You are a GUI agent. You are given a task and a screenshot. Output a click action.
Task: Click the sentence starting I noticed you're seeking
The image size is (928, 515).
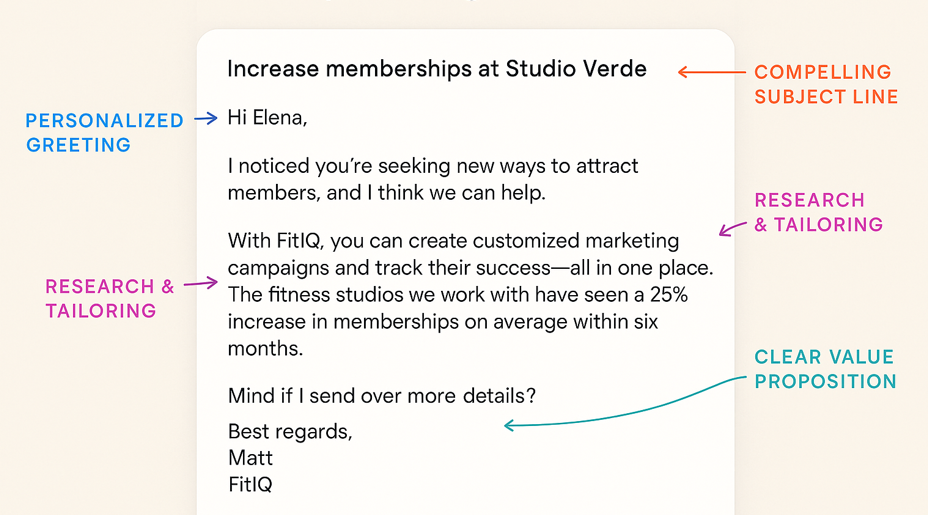tap(433, 179)
